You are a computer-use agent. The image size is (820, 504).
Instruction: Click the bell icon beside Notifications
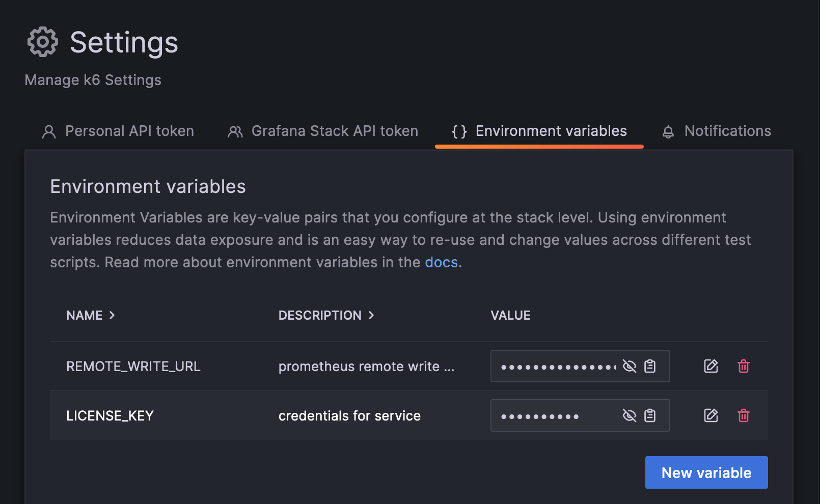tap(668, 131)
